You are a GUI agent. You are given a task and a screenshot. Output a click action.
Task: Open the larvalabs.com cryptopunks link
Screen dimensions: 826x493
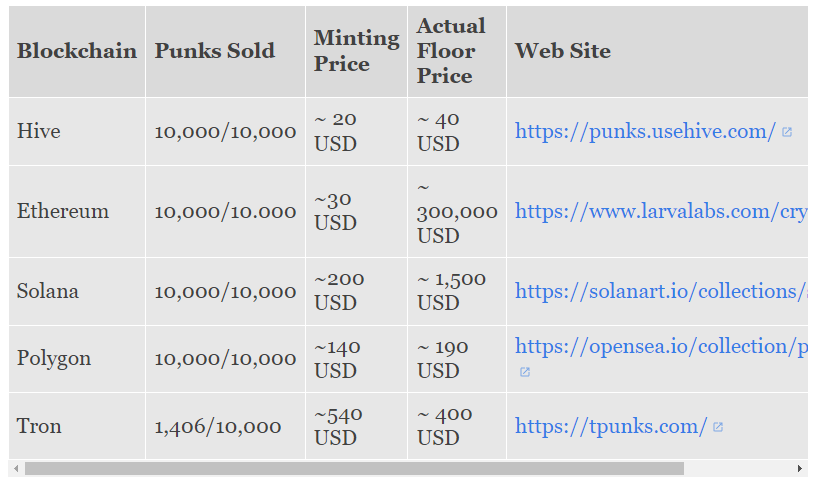point(661,211)
